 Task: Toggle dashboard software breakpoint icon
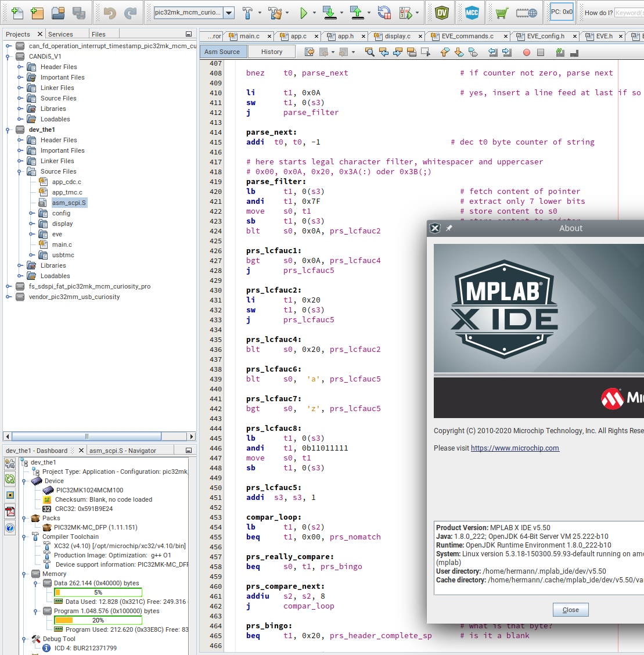[x=10, y=495]
